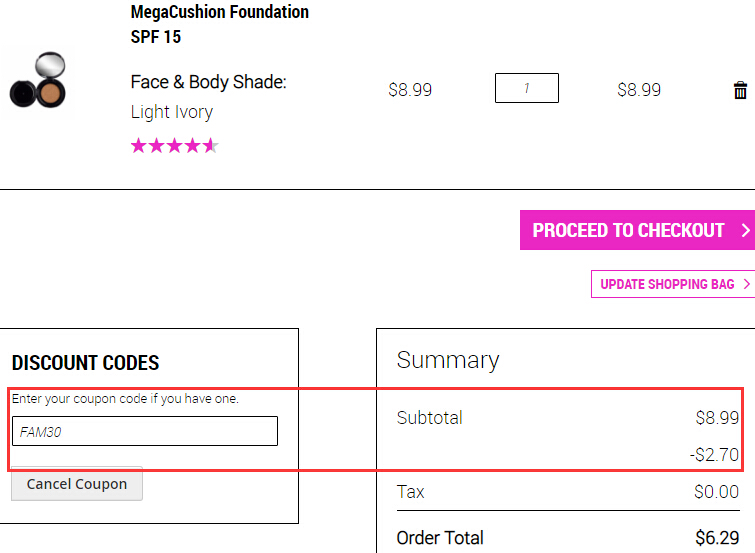Click the Face & Body Shade label
The width and height of the screenshot is (755, 553).
[x=208, y=82]
